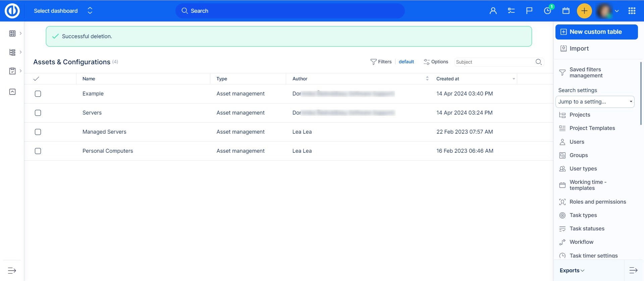Tick the Personal Computers checkbox
The width and height of the screenshot is (644, 281).
(38, 151)
